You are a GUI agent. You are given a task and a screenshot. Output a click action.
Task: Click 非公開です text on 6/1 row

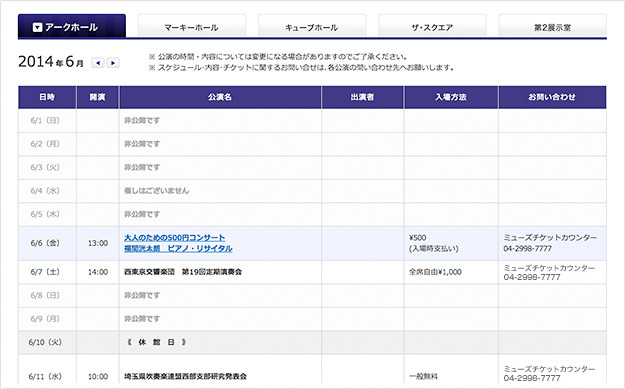142,120
